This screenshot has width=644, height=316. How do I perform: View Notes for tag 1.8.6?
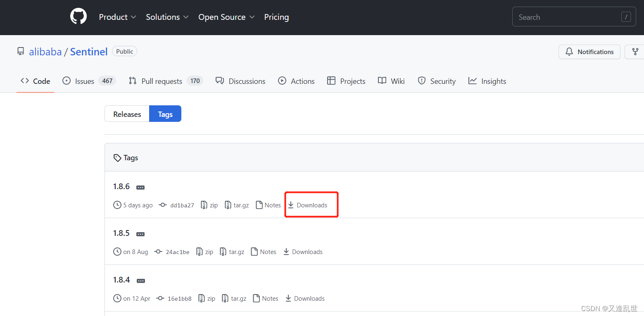tap(268, 205)
